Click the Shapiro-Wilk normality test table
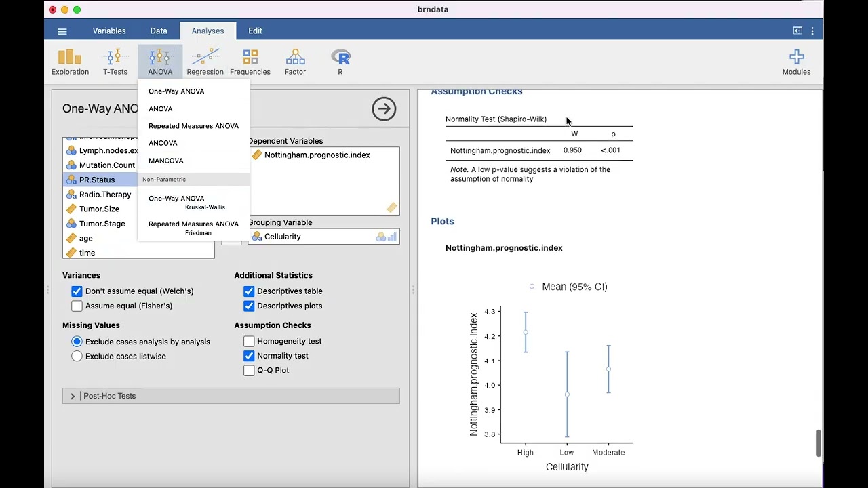868x488 pixels. click(539, 150)
